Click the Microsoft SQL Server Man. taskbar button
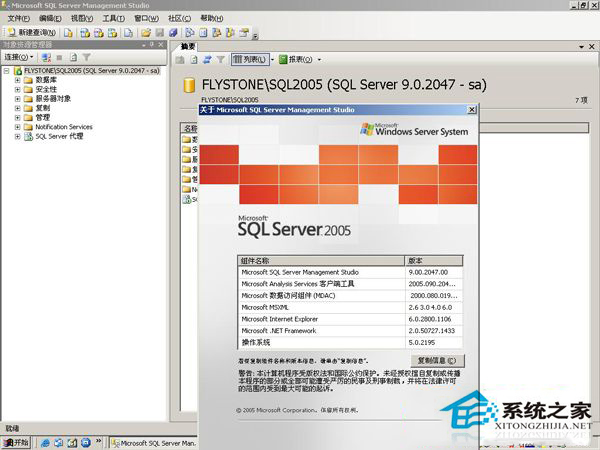Viewport: 600px width, 450px height. pos(153,443)
